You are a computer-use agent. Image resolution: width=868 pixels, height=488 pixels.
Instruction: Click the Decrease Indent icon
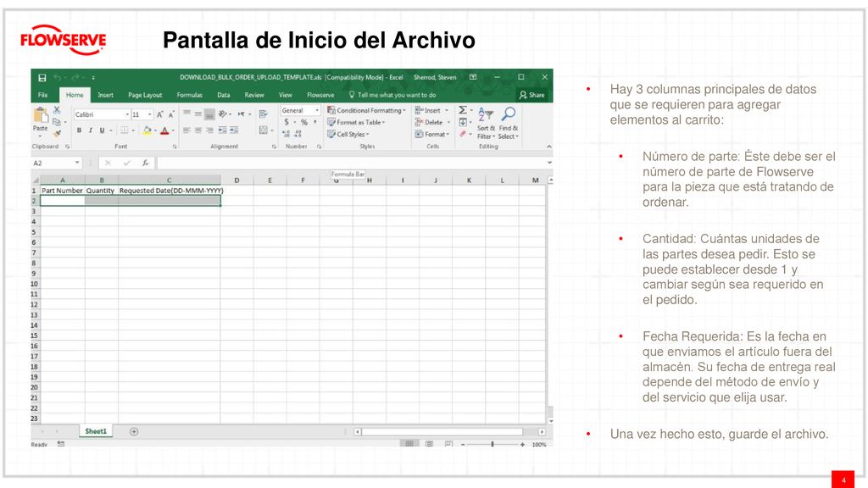[x=222, y=130]
